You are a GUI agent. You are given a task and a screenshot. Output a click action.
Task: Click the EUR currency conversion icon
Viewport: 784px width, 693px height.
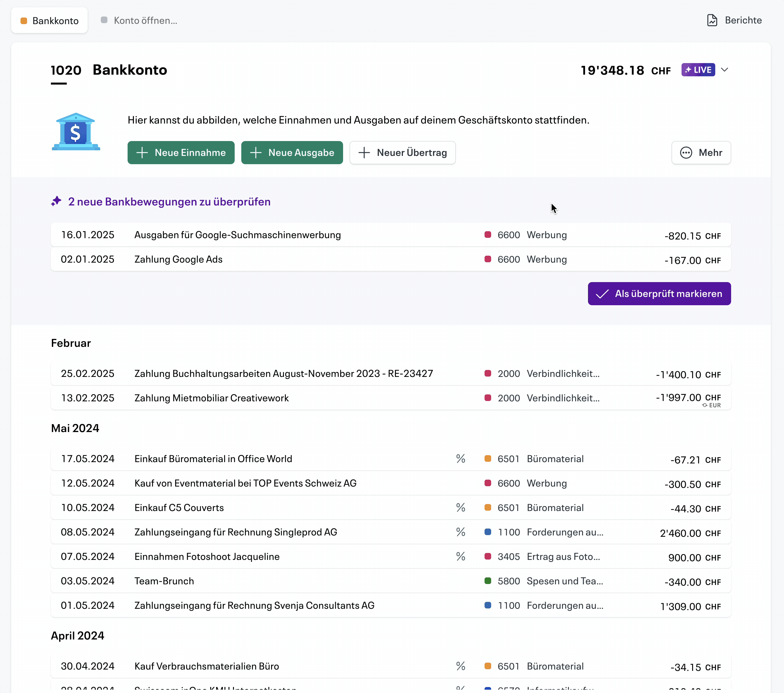point(705,405)
